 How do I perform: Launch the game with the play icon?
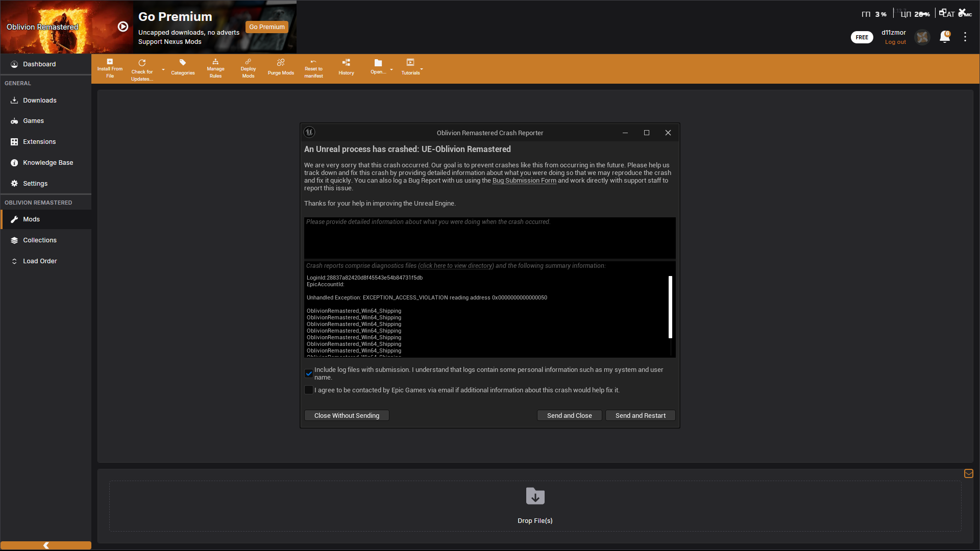click(x=123, y=27)
